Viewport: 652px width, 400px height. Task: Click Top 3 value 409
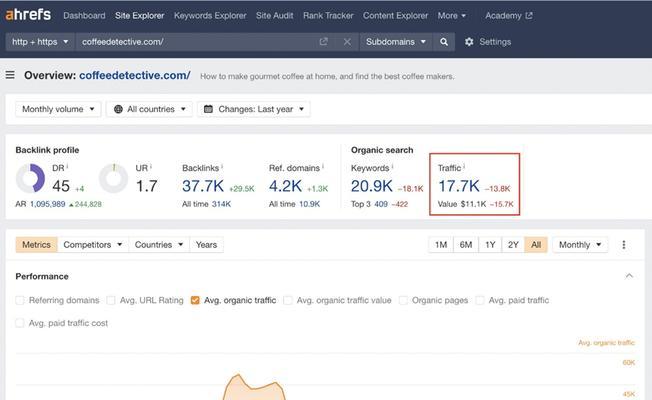(381, 204)
